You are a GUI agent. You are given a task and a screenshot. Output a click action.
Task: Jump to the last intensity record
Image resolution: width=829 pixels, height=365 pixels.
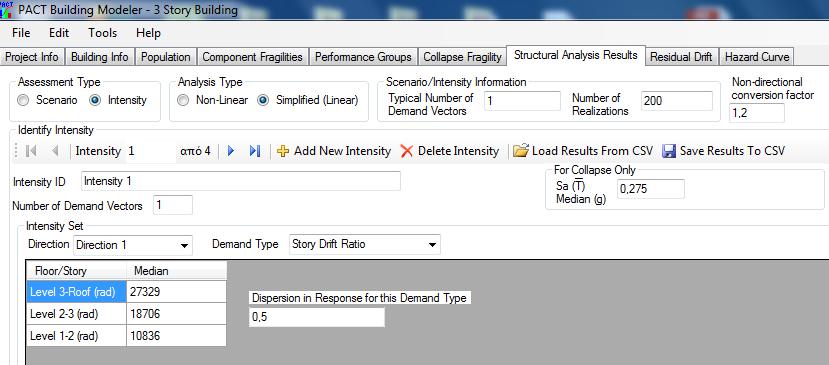(255, 151)
